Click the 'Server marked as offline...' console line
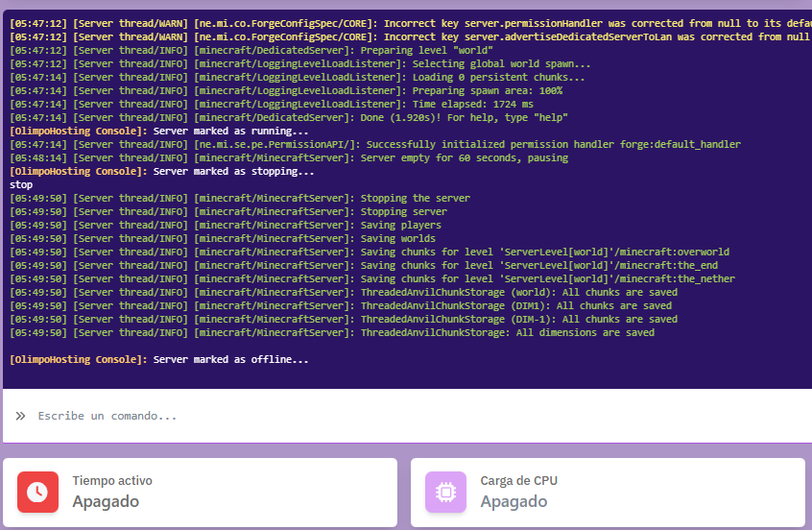 point(230,359)
